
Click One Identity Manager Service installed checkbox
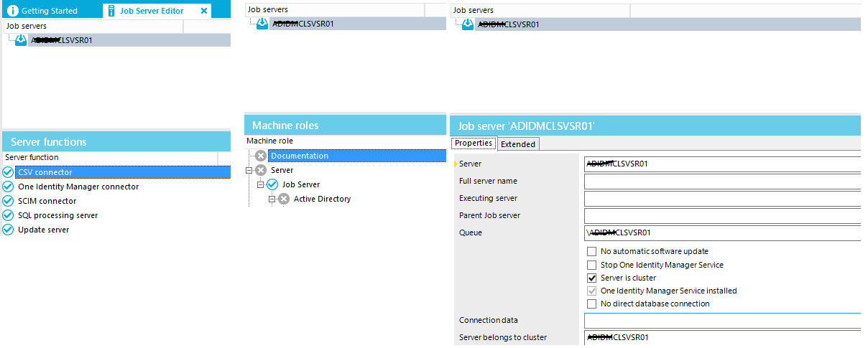[592, 291]
